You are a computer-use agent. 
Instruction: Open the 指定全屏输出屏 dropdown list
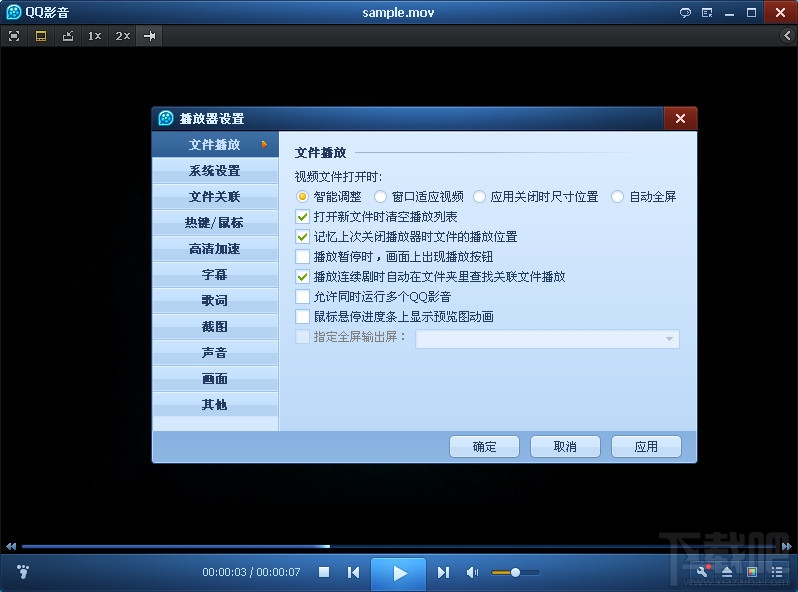[x=547, y=339]
